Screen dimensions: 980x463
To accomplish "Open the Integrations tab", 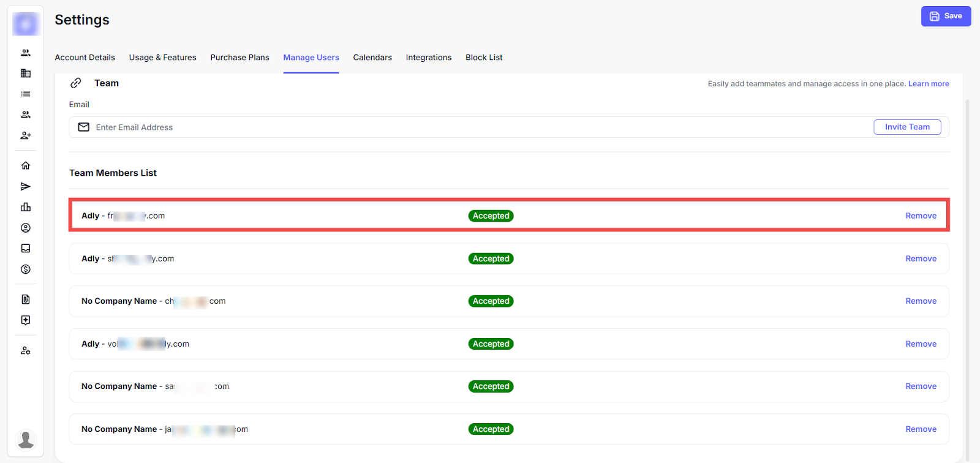I will (x=428, y=58).
